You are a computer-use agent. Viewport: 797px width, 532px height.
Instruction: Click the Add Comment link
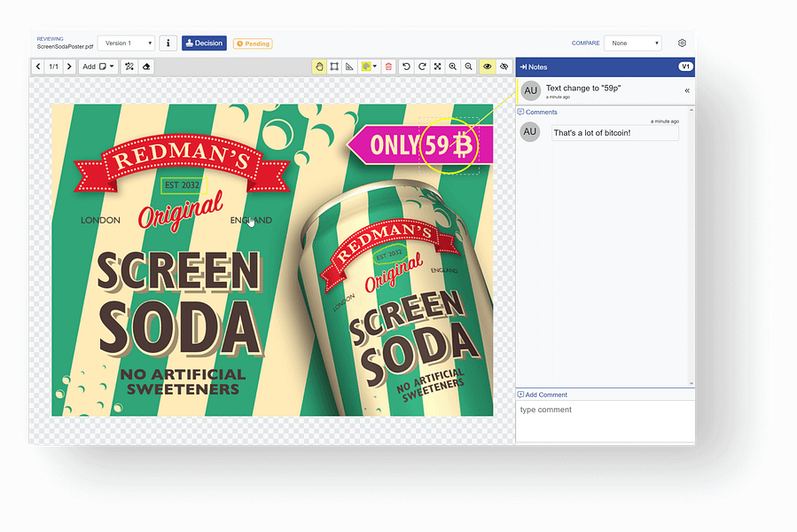tap(543, 395)
